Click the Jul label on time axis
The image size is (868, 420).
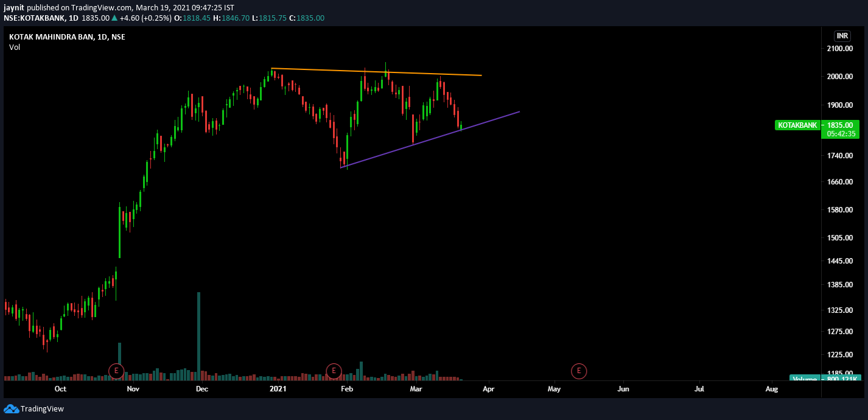click(x=699, y=388)
